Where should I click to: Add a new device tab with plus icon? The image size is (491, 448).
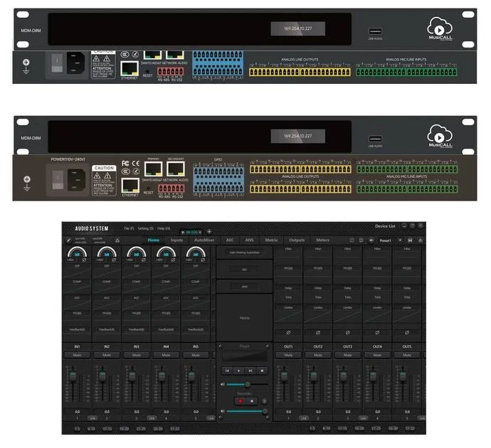click(x=209, y=232)
